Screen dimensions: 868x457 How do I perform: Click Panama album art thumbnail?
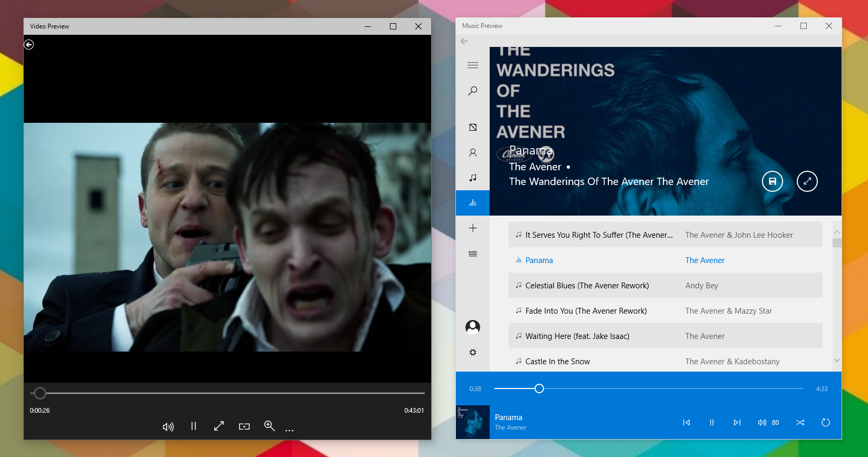coord(473,422)
